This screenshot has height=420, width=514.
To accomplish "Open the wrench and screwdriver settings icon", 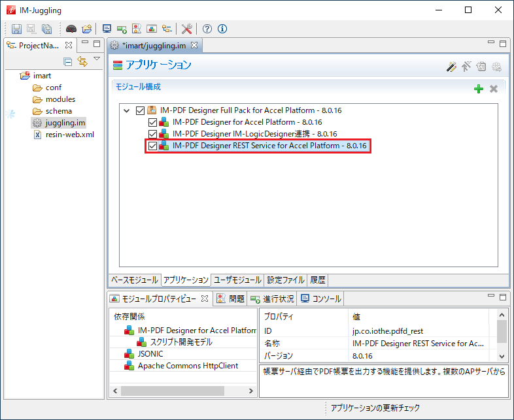I will pos(186,29).
